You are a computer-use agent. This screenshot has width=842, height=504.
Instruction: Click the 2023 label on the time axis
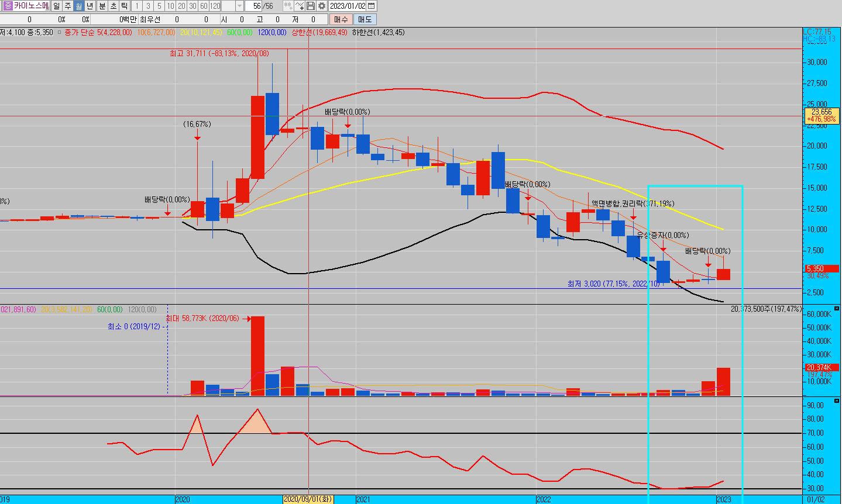724,499
